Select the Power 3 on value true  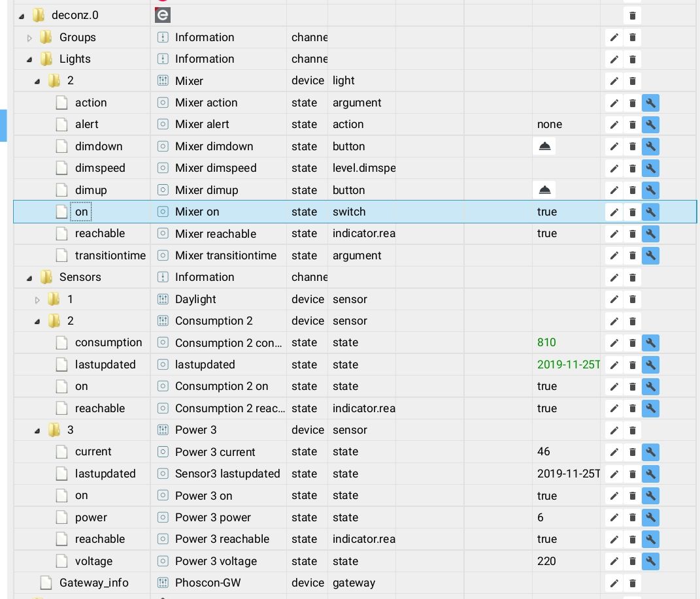pos(547,496)
